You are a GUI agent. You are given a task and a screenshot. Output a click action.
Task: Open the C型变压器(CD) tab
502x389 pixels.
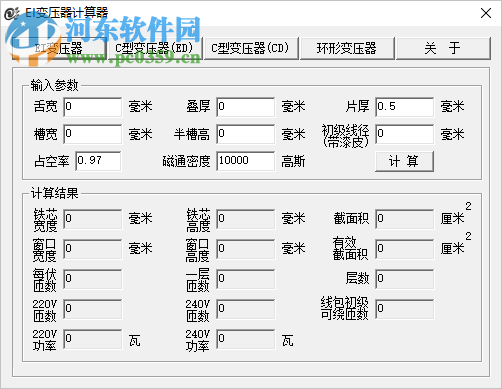click(250, 49)
